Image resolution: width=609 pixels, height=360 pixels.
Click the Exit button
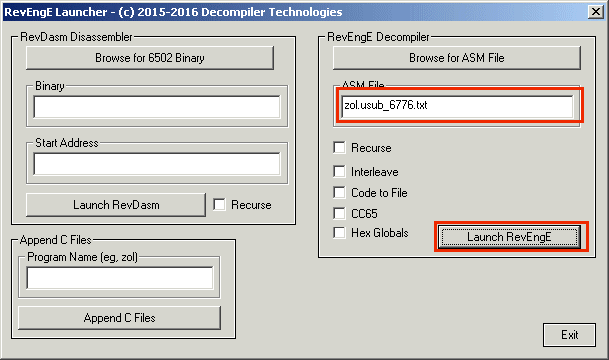pos(569,335)
